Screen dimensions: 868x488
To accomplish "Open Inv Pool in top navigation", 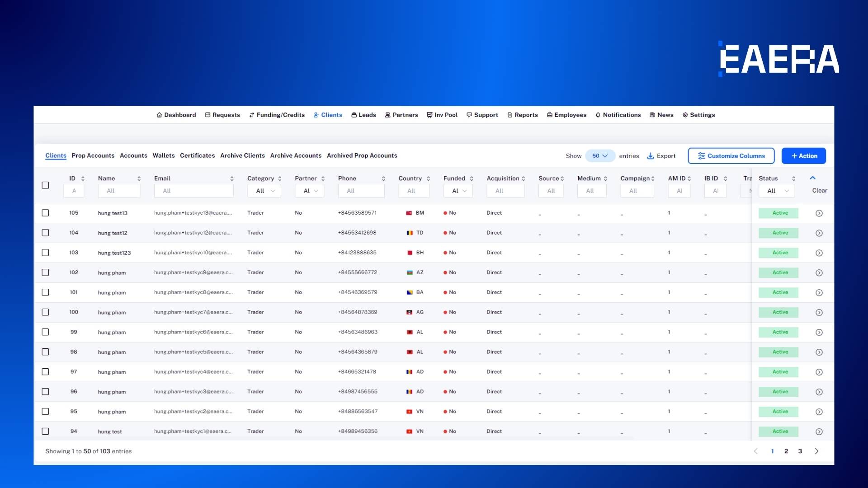I will coord(442,115).
